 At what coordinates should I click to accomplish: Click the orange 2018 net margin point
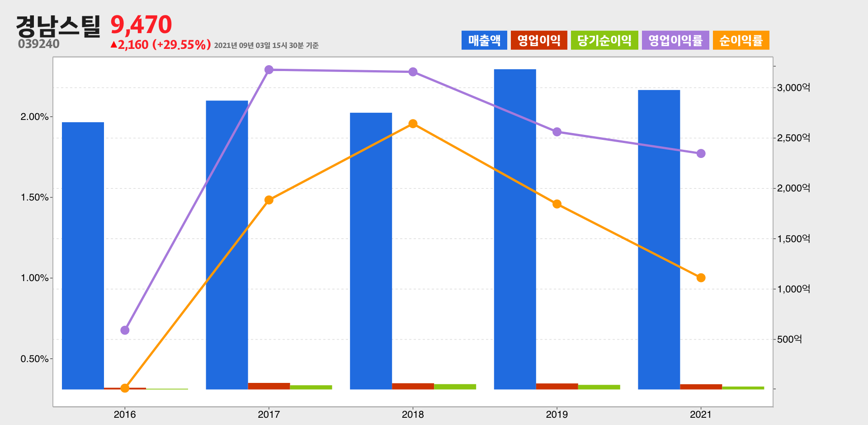coord(413,124)
